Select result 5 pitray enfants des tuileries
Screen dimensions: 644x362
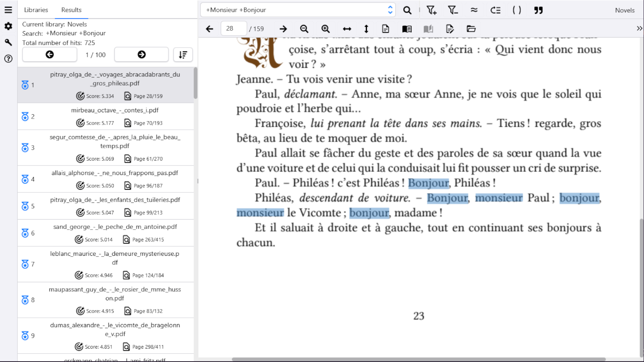click(x=106, y=206)
